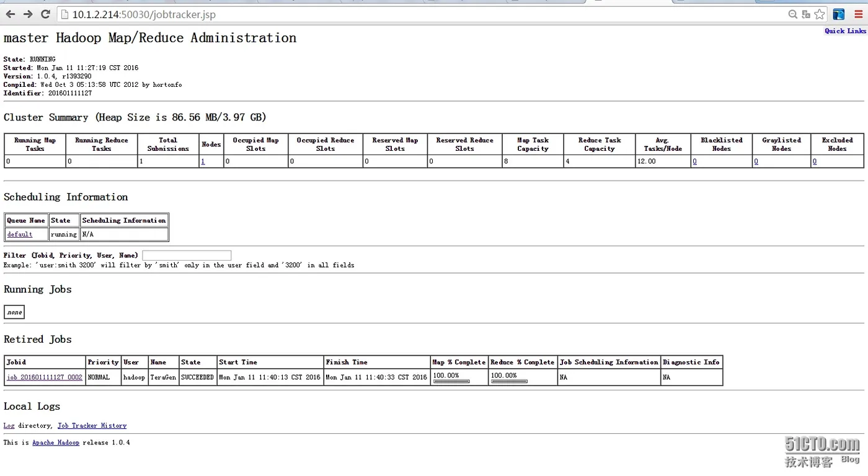
Task: Open the Blacklisted Nodes count link
Action: [x=695, y=161]
